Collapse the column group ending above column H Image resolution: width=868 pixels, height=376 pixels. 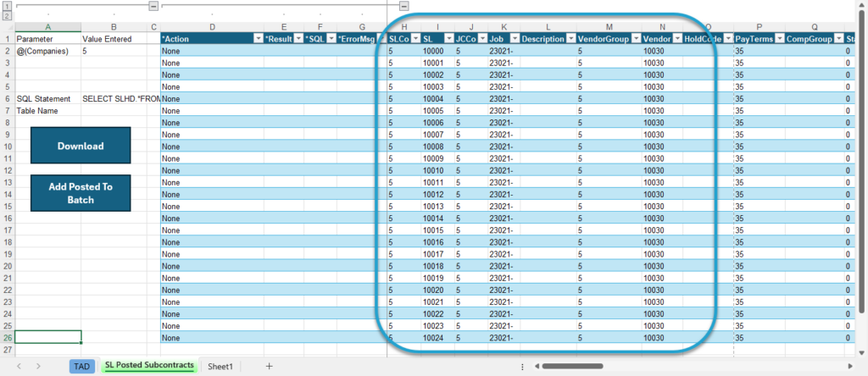click(404, 6)
